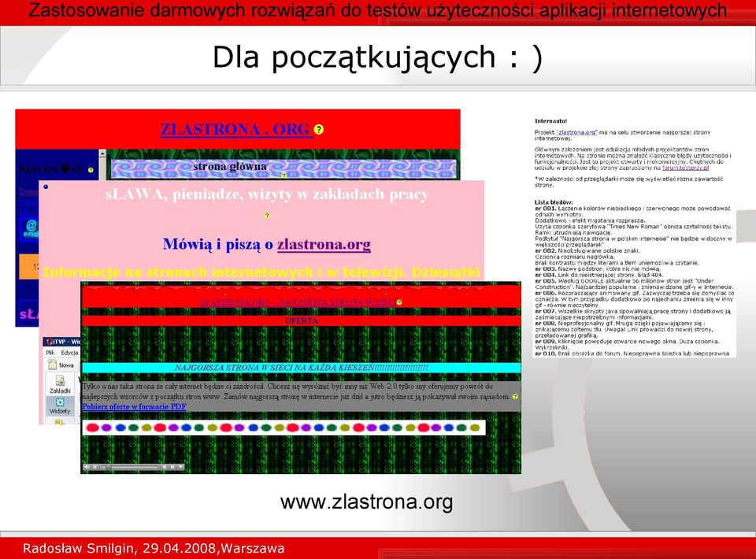Screen dimensions: 756x559
Task: Click error list entry nr 010.
Action: (632, 354)
